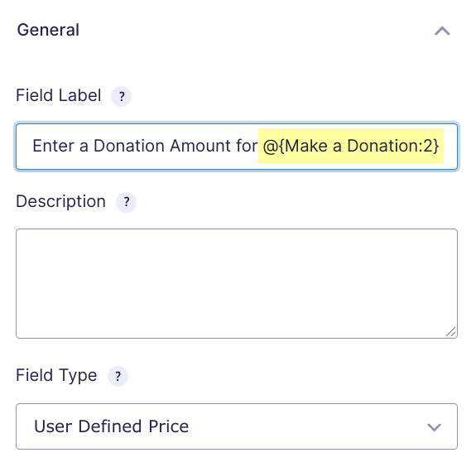Click the closing brace after Donation:2

coord(435,146)
